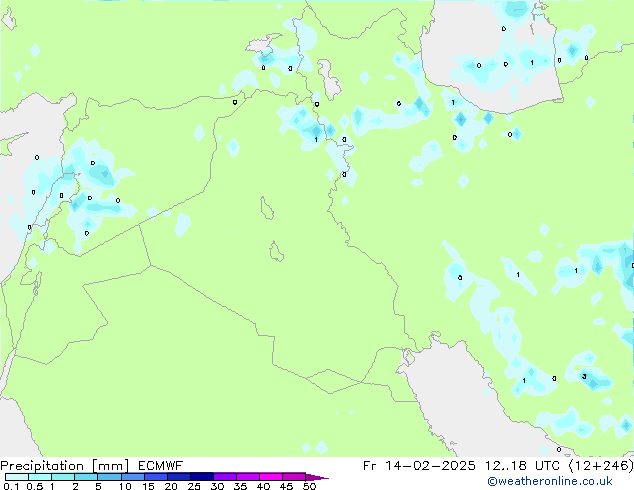The height and width of the screenshot is (490, 634).
Task: Click the legend tick label '0.5'
Action: point(35,486)
